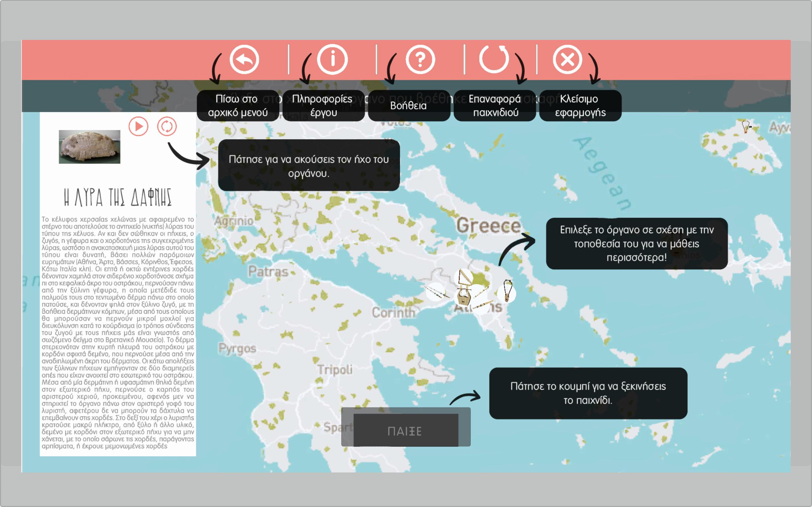This screenshot has height=507, width=812.
Task: Click the slanted flute marker beside the lyre
Action: (x=481, y=292)
